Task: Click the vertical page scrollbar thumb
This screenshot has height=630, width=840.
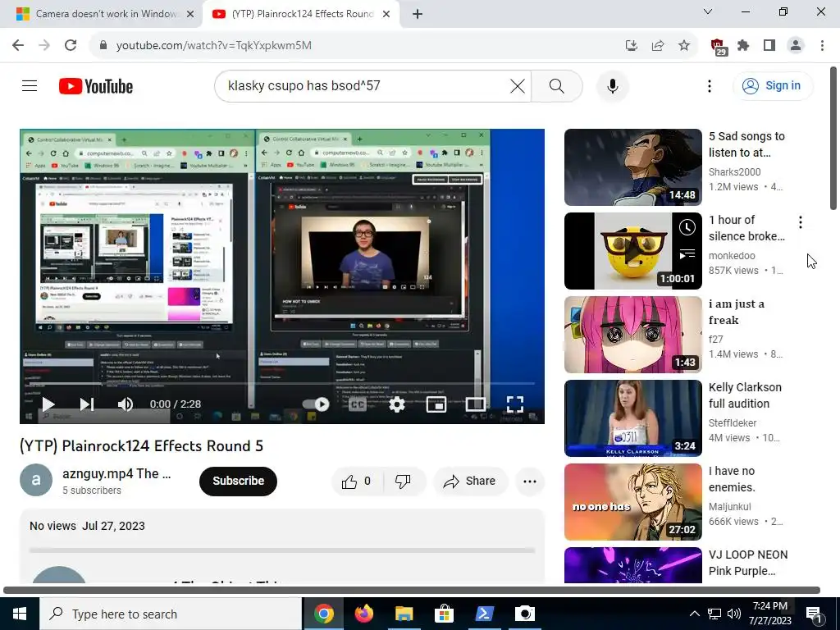Action: click(x=833, y=138)
